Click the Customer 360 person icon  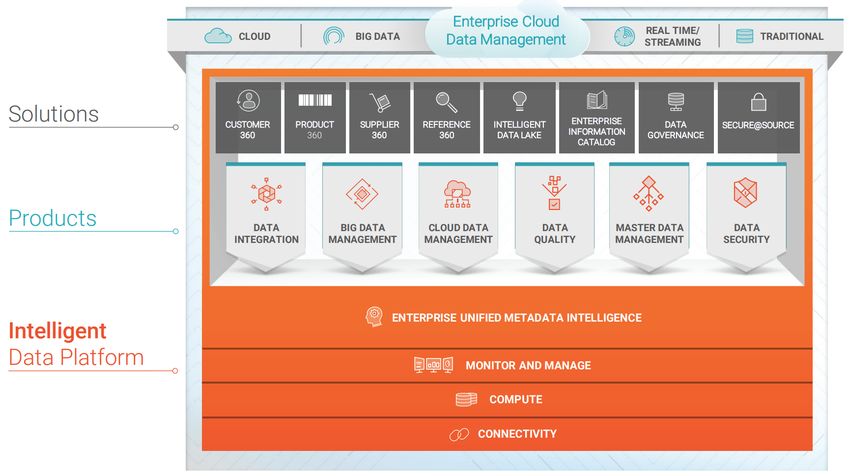click(248, 101)
